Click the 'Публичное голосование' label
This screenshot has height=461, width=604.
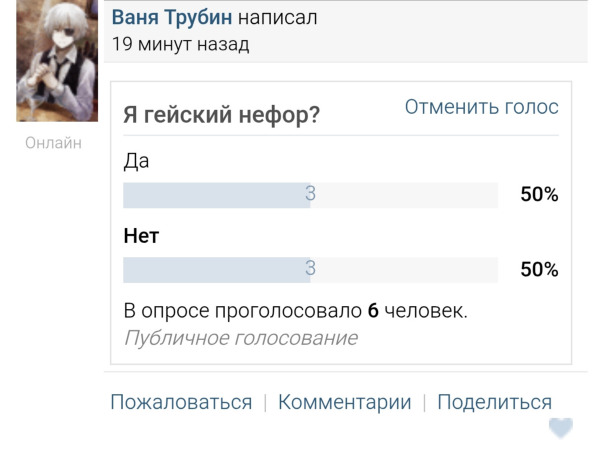pos(241,339)
